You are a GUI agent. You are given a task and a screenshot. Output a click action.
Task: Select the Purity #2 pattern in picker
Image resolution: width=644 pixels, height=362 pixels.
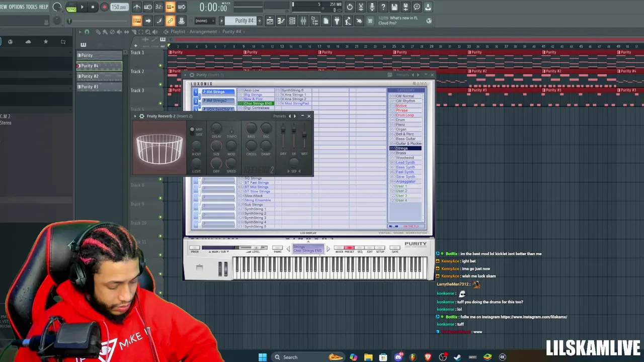tap(99, 76)
